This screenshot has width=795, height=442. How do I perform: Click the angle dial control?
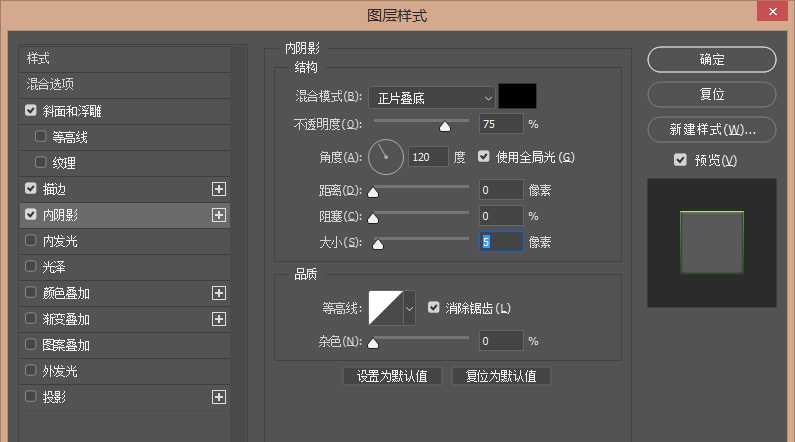(386, 156)
